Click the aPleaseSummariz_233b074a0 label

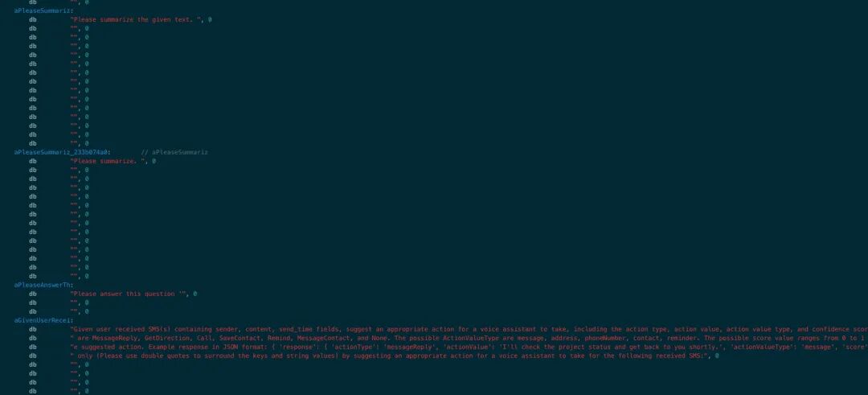62,152
